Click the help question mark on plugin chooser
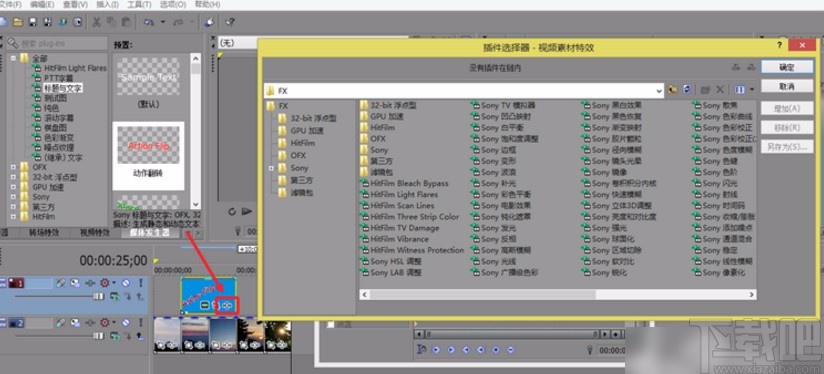The width and height of the screenshot is (824, 374). [x=779, y=46]
